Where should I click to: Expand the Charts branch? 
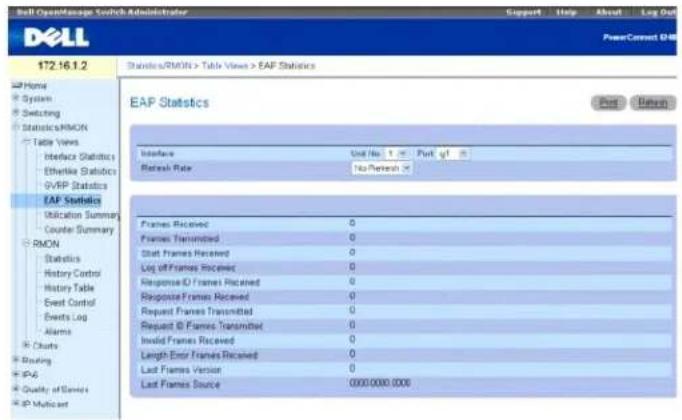[27, 346]
